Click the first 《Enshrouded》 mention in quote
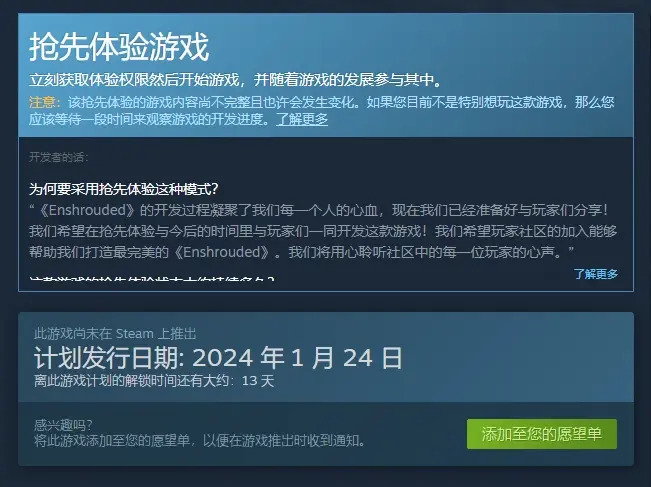651x487 pixels. 86,210
